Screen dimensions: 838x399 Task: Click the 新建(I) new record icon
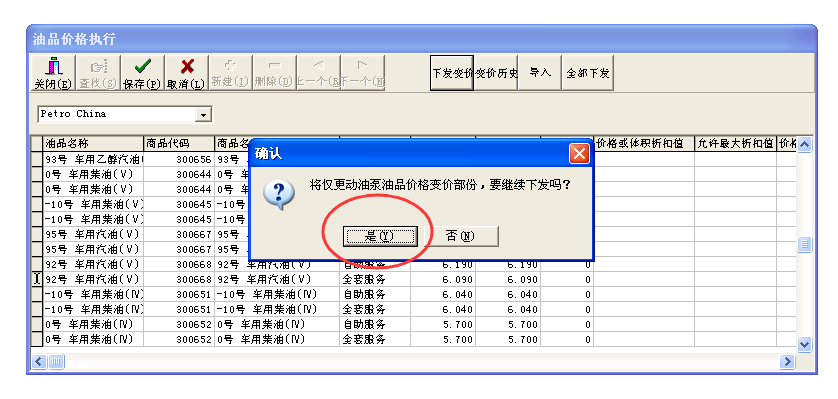point(230,73)
